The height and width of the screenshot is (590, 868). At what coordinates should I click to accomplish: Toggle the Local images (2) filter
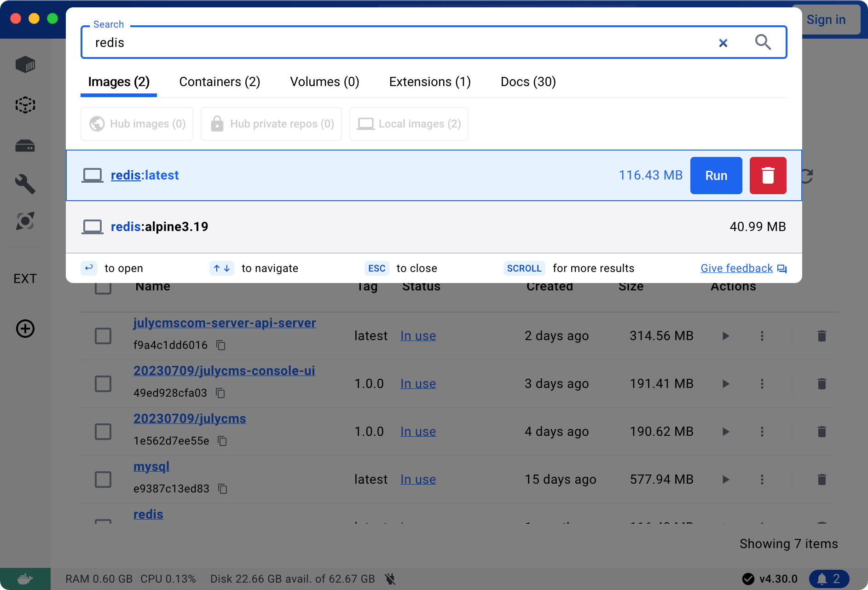(409, 124)
